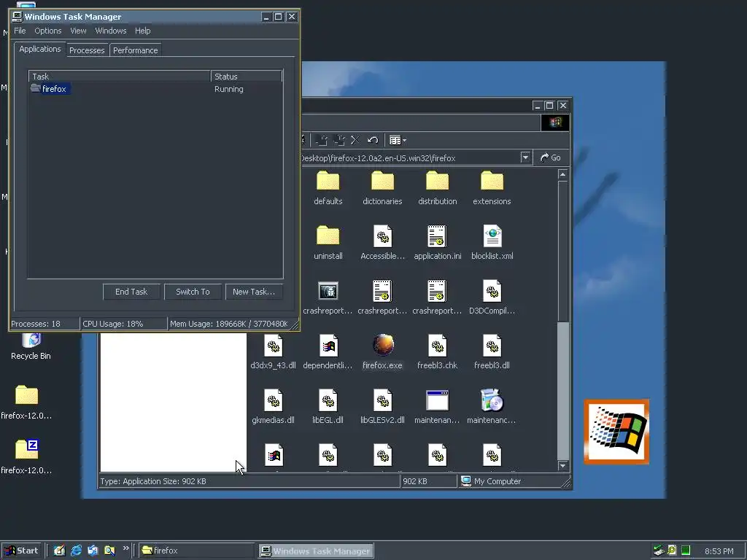Click the Copy To toolbar icon in Explorer
Screen dimensions: 747x560
pyautogui.click(x=339, y=140)
